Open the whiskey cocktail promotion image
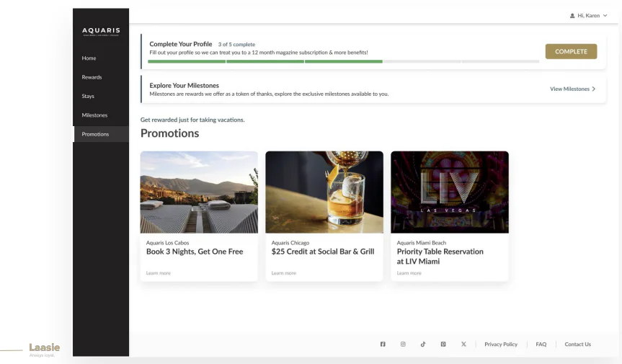The image size is (622, 364). 324,192
